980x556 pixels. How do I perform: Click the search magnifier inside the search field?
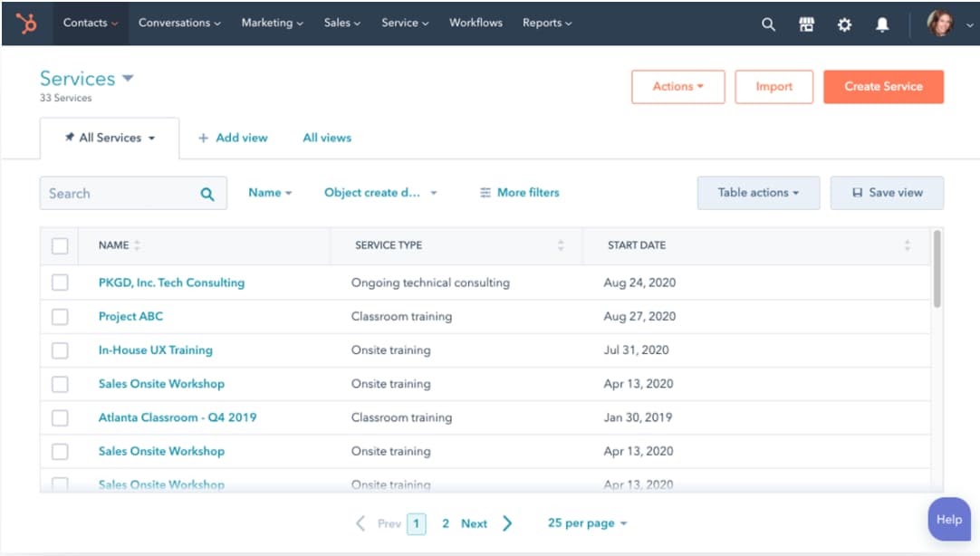[207, 193]
